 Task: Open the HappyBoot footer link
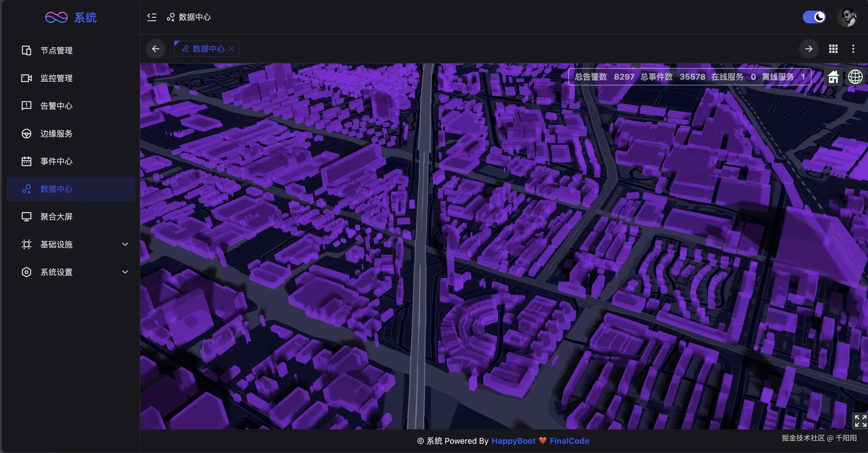pyautogui.click(x=513, y=441)
